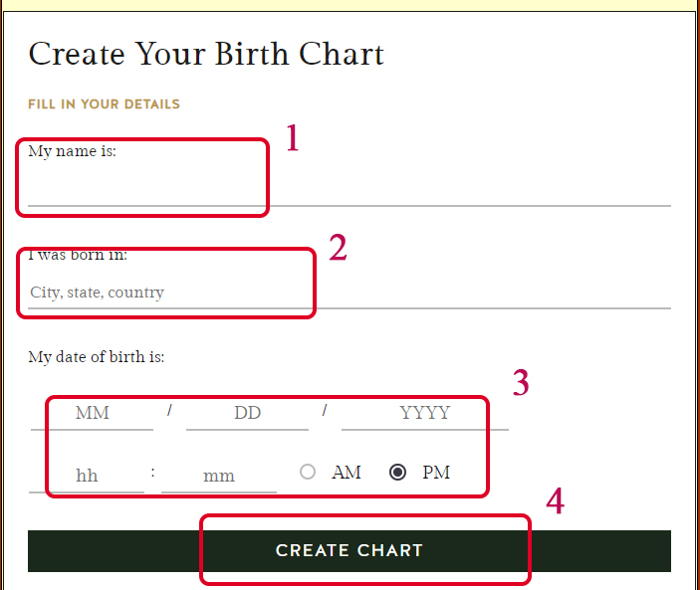Click the red annotation number 3
The height and width of the screenshot is (590, 700).
coord(521,383)
